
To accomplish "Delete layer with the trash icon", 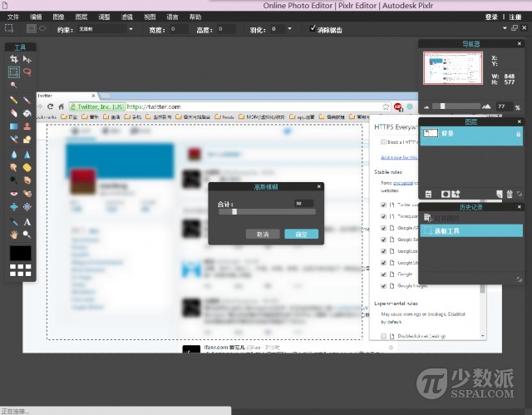I will tap(510, 194).
